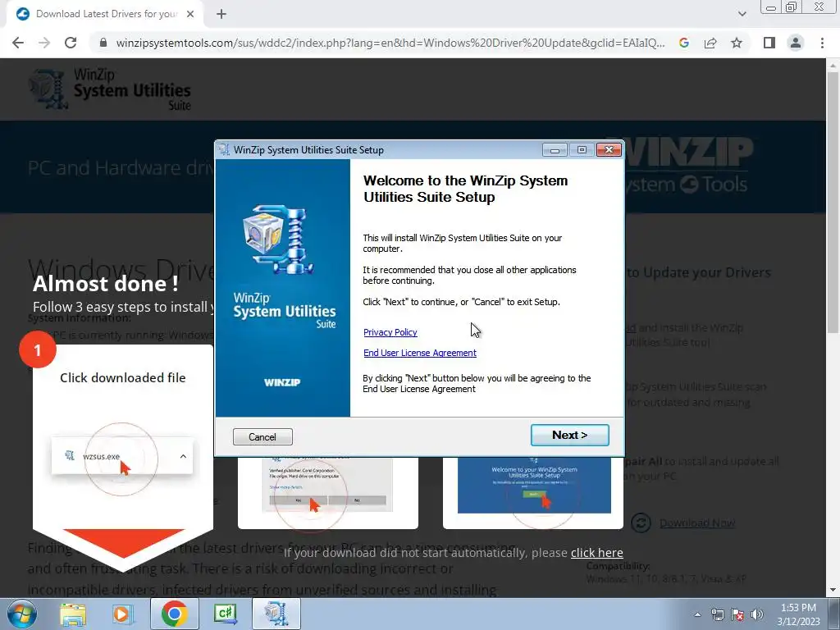Open Action Center flag icon in tray
Screen dimensions: 840x630
(737, 614)
